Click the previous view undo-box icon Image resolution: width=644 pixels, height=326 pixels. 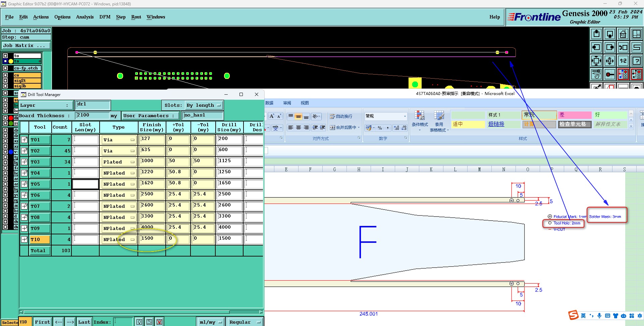623,47
